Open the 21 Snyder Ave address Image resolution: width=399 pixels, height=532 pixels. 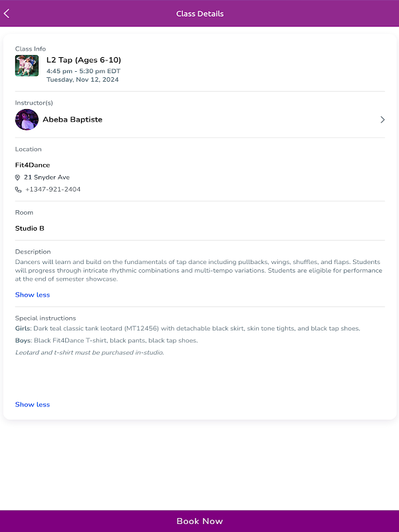tap(47, 178)
